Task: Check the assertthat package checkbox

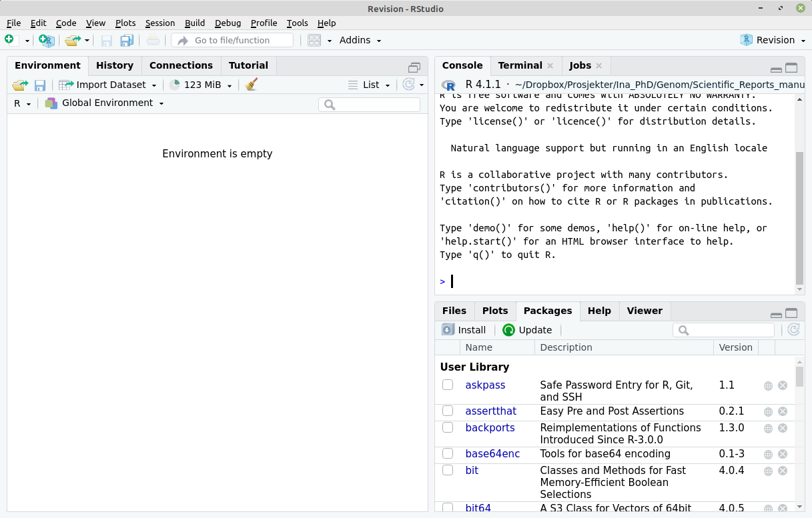Action: click(448, 411)
